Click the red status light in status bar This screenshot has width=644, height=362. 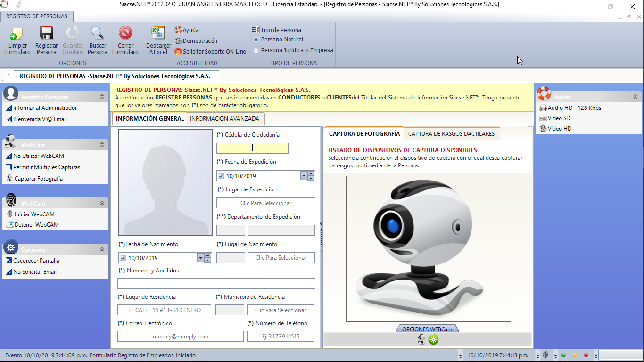click(586, 355)
